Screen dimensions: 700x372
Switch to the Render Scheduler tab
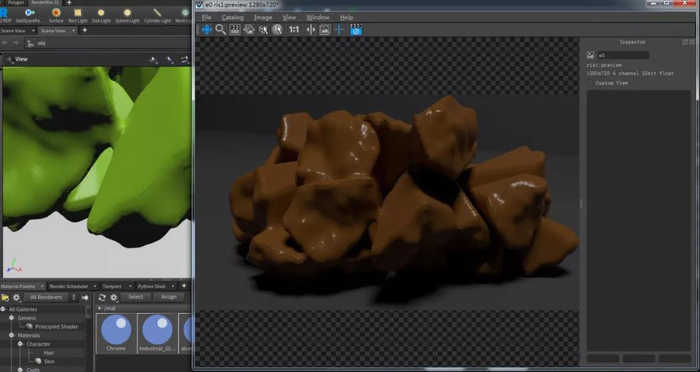tap(69, 286)
